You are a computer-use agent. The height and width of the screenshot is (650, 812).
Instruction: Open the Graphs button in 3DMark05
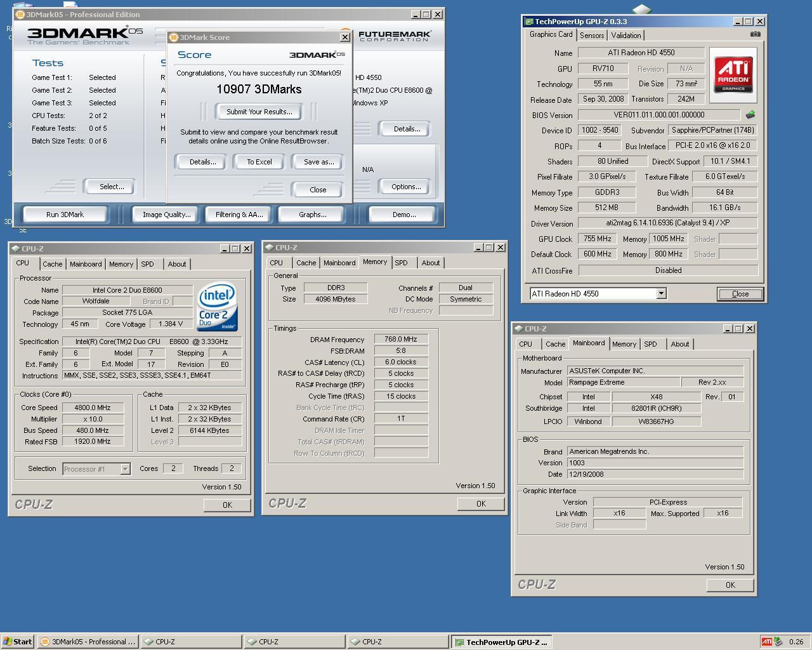[x=313, y=215]
